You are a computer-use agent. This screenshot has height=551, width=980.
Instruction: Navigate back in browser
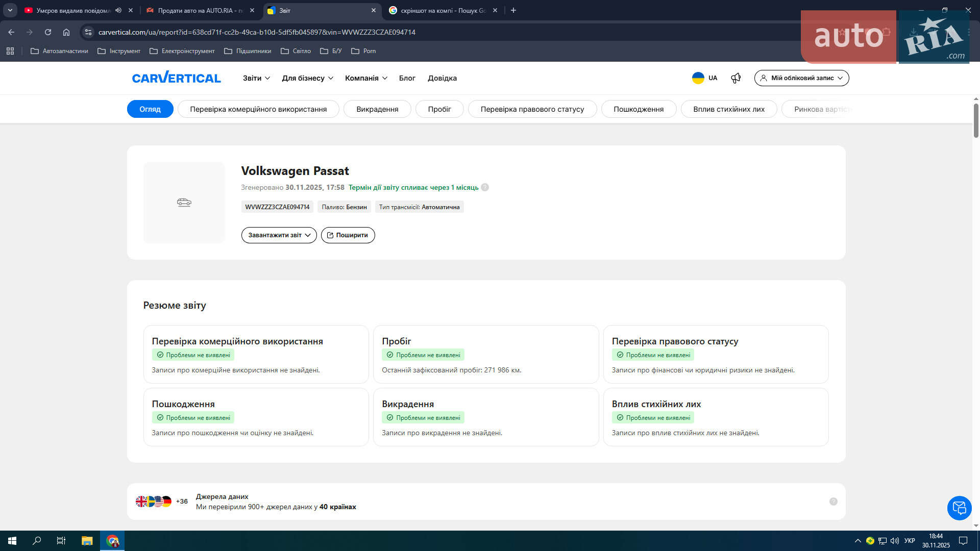(11, 32)
